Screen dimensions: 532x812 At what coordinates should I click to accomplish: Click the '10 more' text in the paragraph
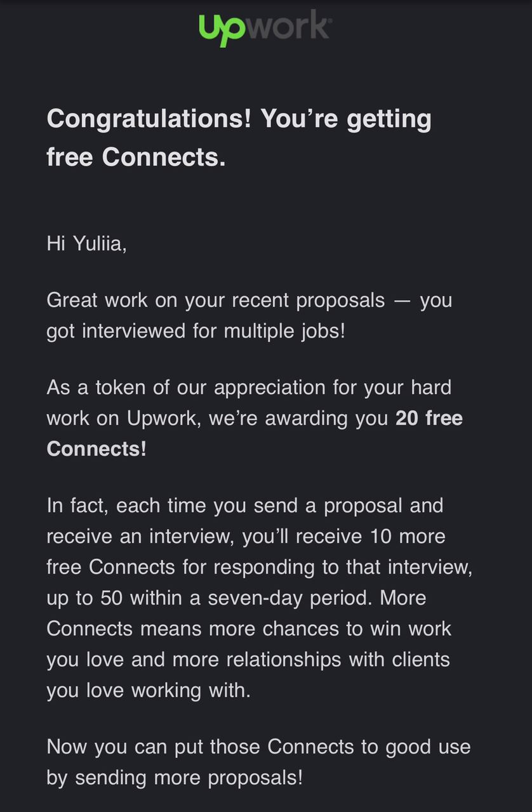click(x=406, y=536)
